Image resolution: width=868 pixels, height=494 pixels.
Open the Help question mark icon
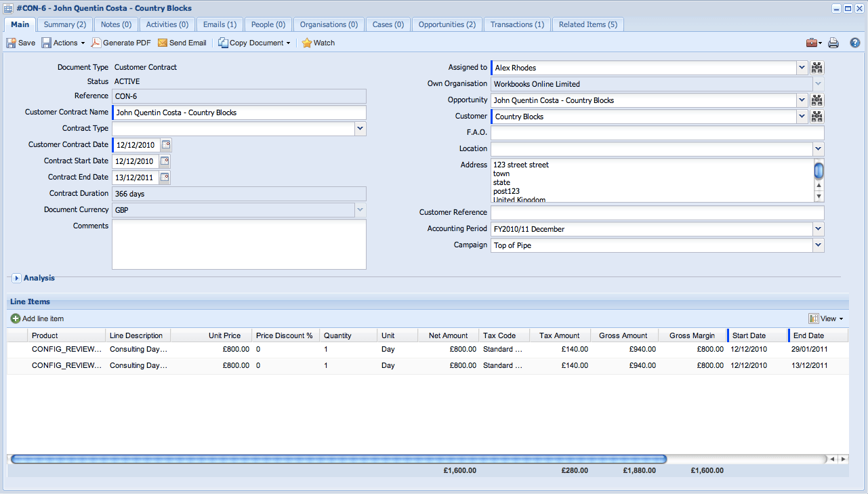854,42
